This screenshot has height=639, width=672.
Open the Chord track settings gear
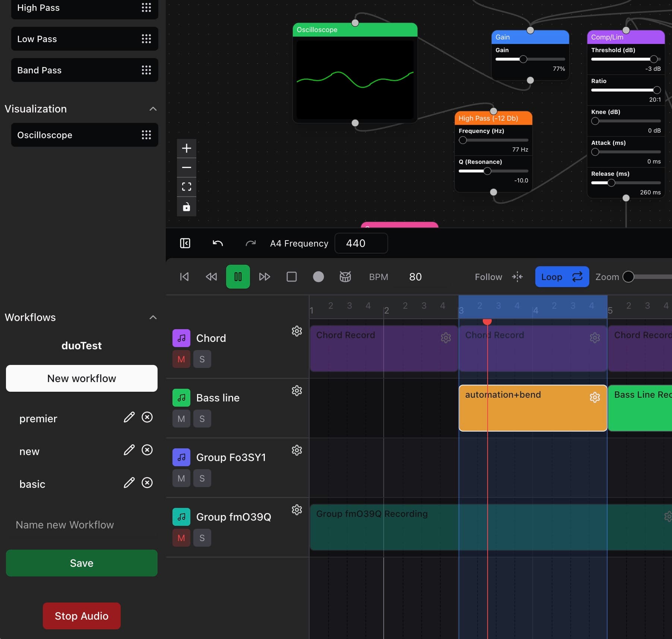(297, 331)
